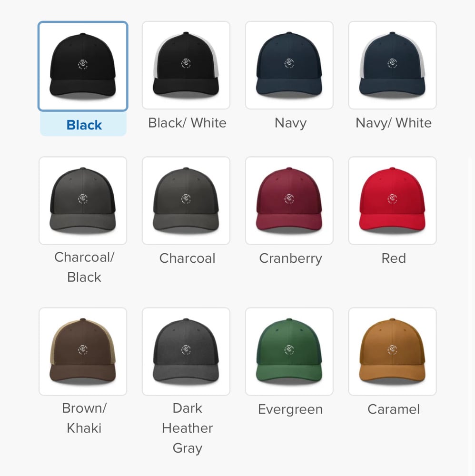Viewport: 475px width, 476px height.
Task: Click the Caramel text label
Action: point(394,409)
